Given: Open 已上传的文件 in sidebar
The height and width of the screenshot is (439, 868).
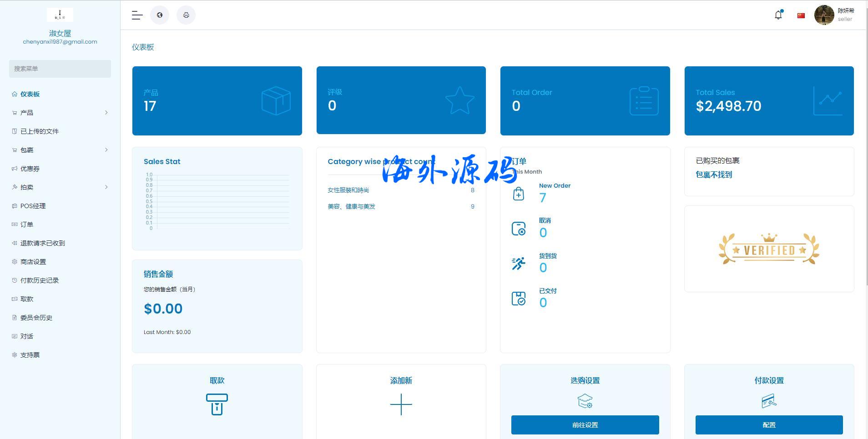Looking at the screenshot, I should click(40, 131).
